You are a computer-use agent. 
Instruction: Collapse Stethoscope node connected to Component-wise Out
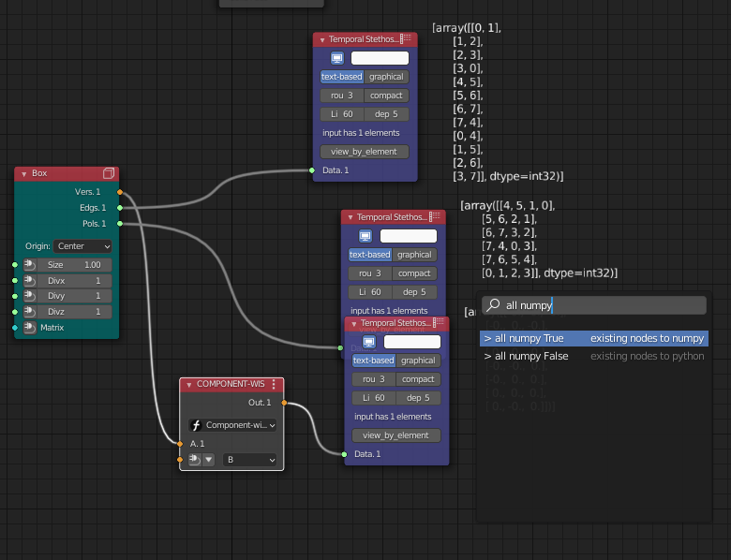[x=354, y=324]
